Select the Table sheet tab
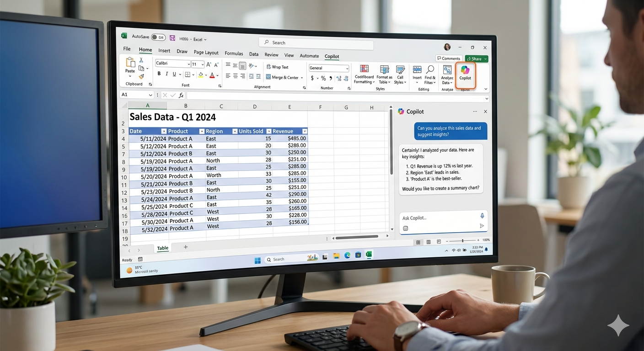The image size is (644, 351). pos(163,248)
